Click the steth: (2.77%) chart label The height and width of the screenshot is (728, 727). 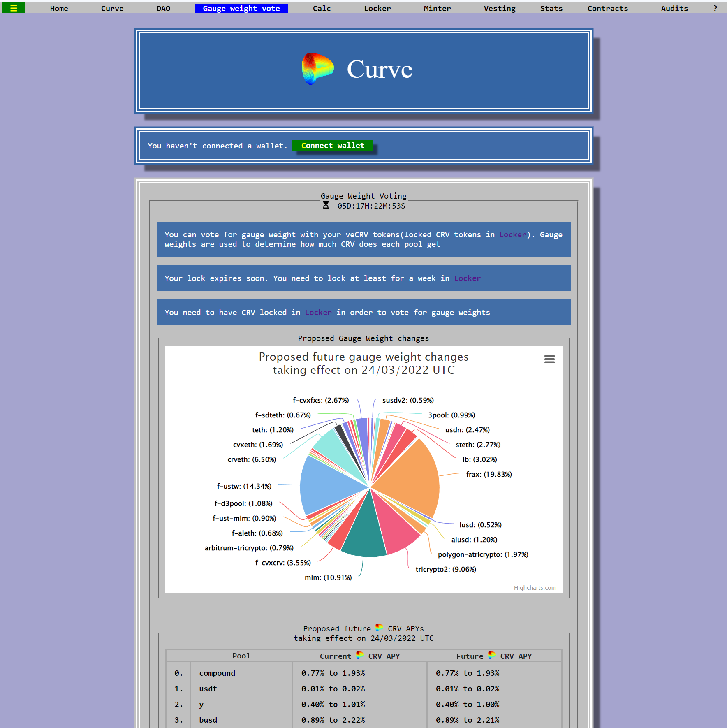coord(478,445)
